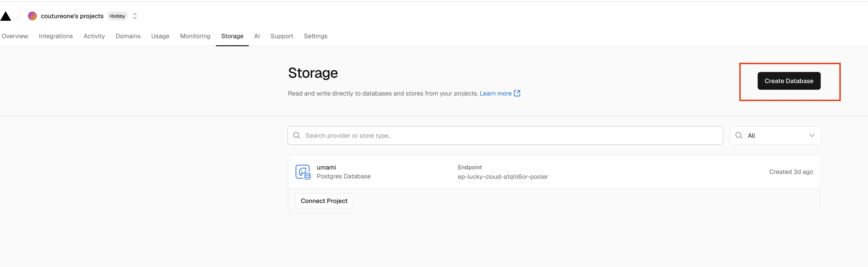Click the magnifier icon in All filter
This screenshot has height=267, width=868.
[739, 135]
